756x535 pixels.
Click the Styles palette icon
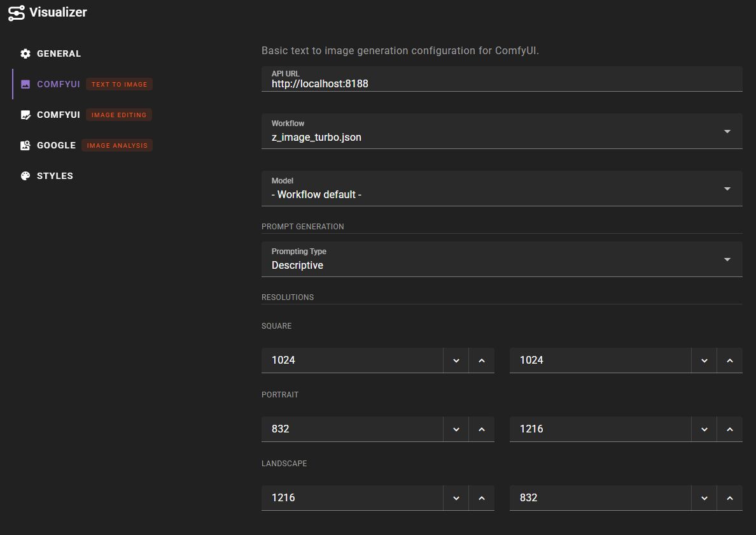pyautogui.click(x=25, y=176)
